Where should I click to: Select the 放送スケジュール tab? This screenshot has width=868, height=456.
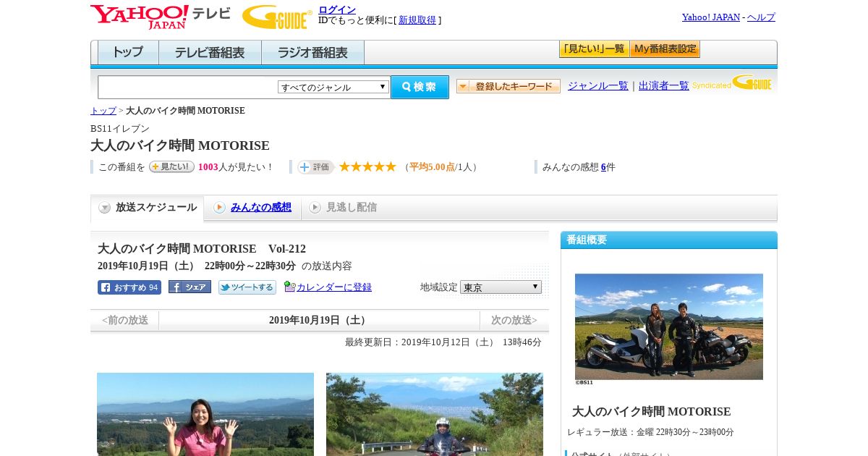tap(148, 208)
